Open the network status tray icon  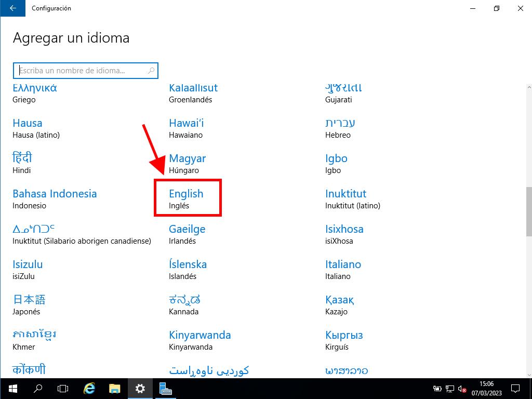tap(450, 389)
